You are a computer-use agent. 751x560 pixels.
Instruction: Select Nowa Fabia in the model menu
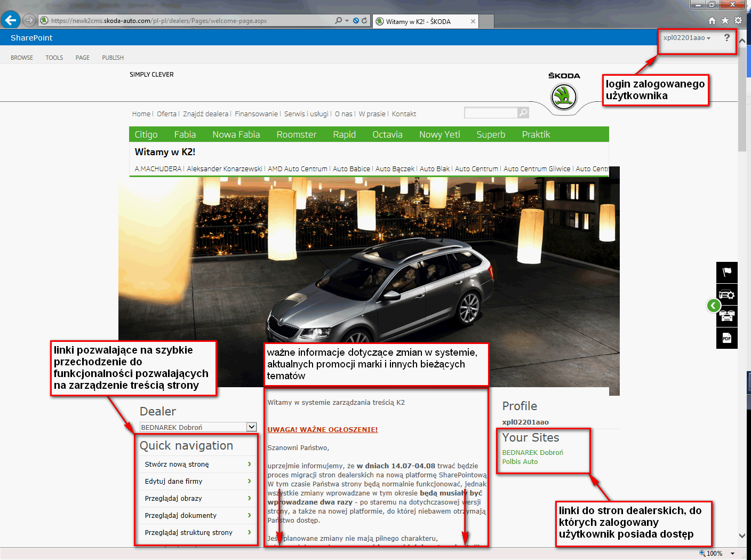click(236, 134)
